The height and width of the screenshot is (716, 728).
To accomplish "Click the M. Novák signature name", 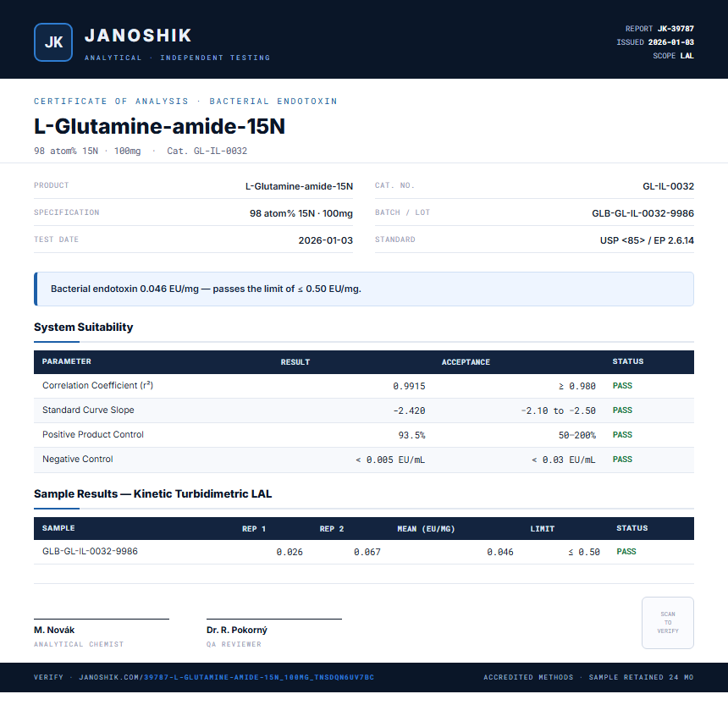I will [54, 631].
